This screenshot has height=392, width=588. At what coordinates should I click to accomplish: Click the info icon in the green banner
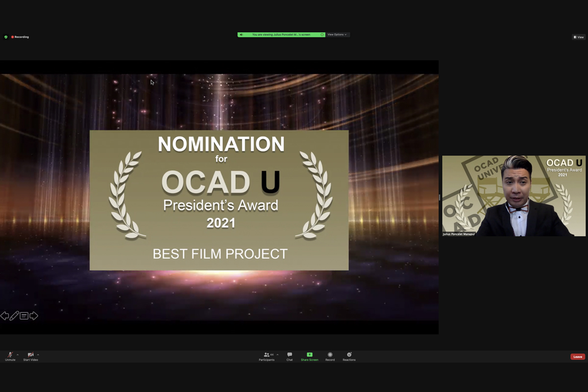tap(322, 35)
